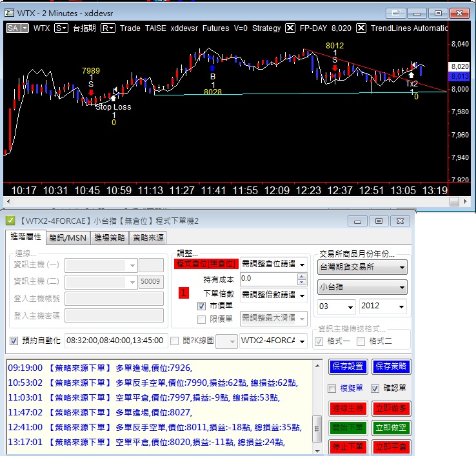Click the 立即做空 button

[x=391, y=428]
